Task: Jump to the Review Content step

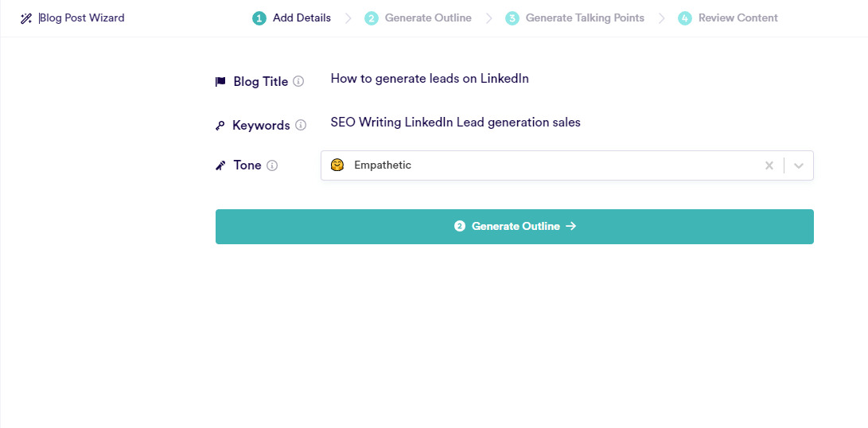Action: coord(727,18)
